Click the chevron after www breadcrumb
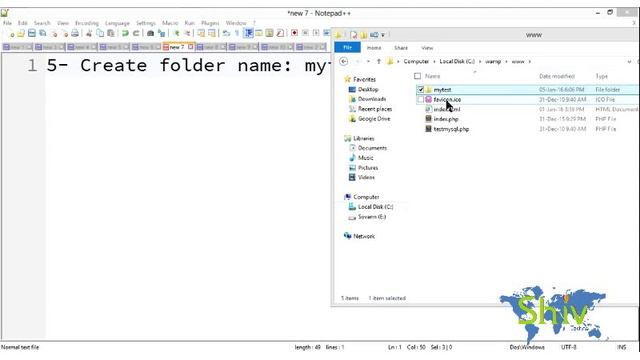The width and height of the screenshot is (640, 360). tap(530, 62)
